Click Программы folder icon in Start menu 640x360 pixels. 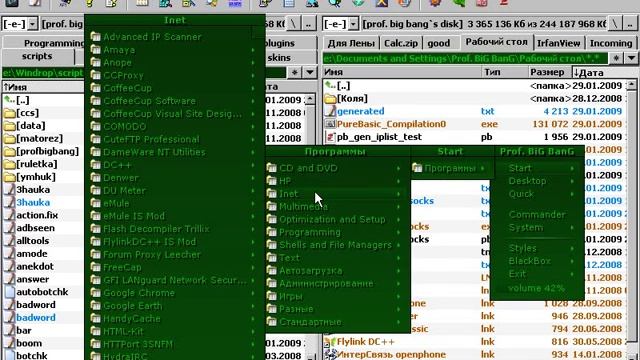click(417, 168)
